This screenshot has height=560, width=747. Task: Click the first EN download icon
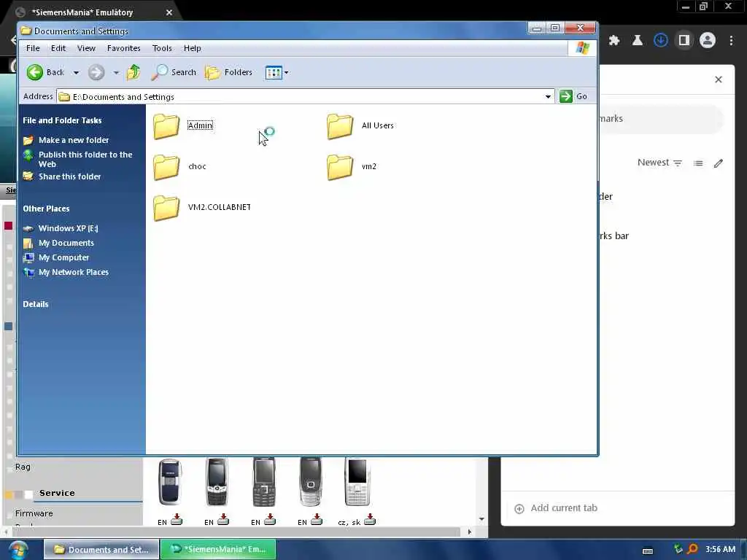(177, 520)
